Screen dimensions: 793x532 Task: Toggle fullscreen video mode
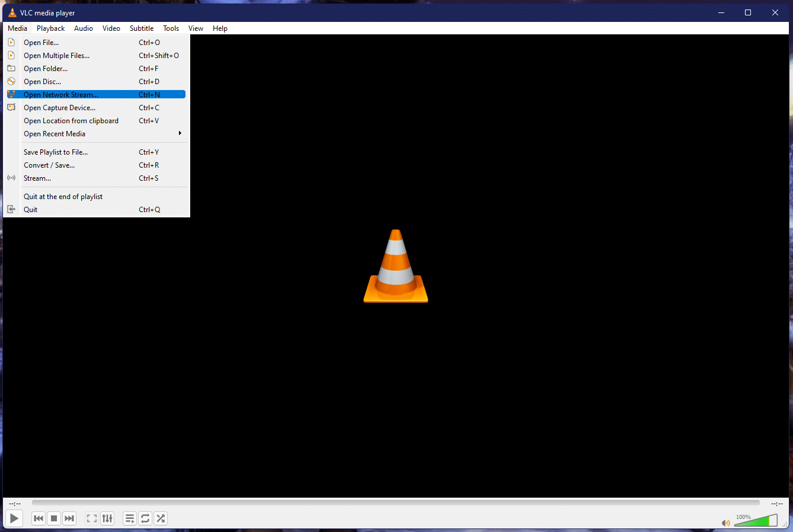(x=91, y=518)
